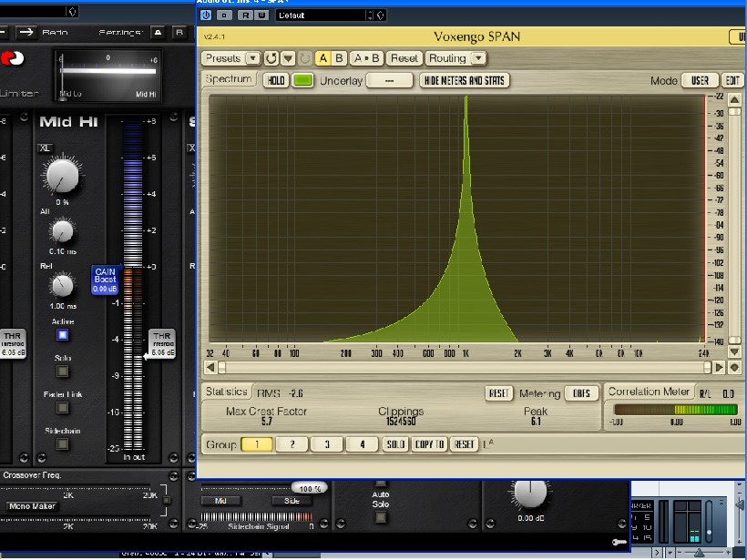747x560 pixels.
Task: Select the Statistics tab
Action: click(227, 392)
